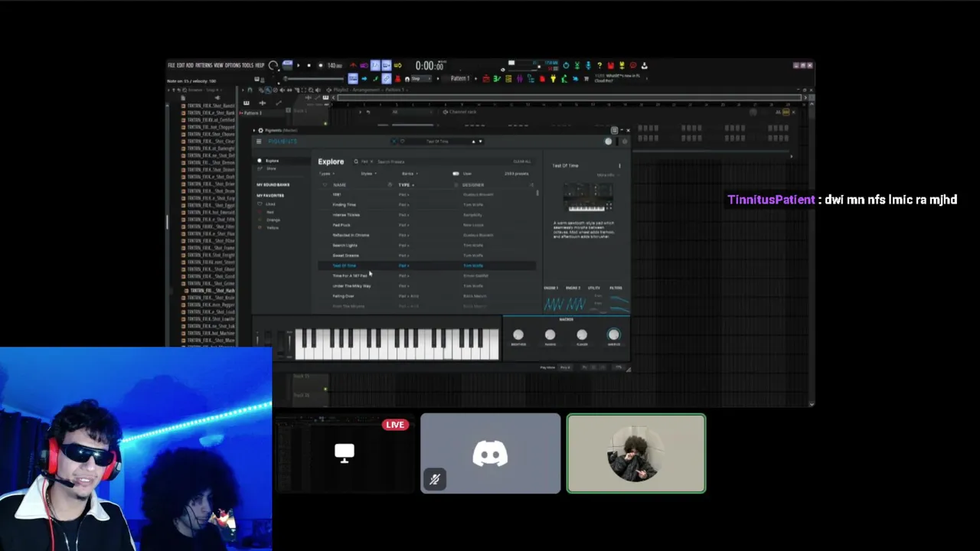
Task: Click the yellow plug icon in FL toolbar
Action: pyautogui.click(x=553, y=78)
